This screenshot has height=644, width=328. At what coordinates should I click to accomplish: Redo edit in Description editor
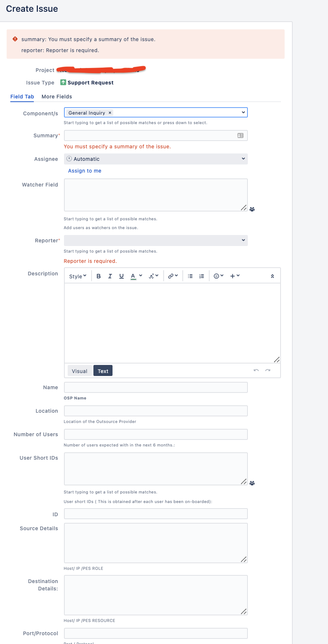click(x=268, y=370)
